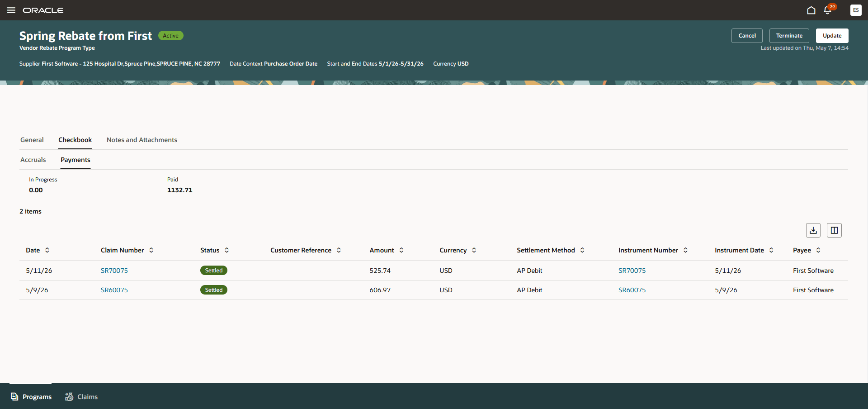Viewport: 868px width, 409px height.
Task: Sort by the Status column arrows
Action: point(226,250)
